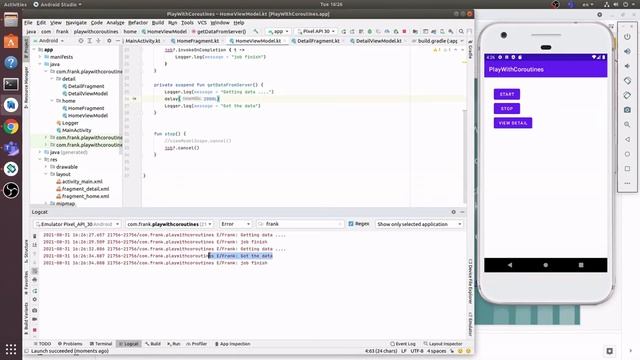Screen dimensions: 640x360
Task: Open Logcat panel settings gear icon
Action: 453,212
